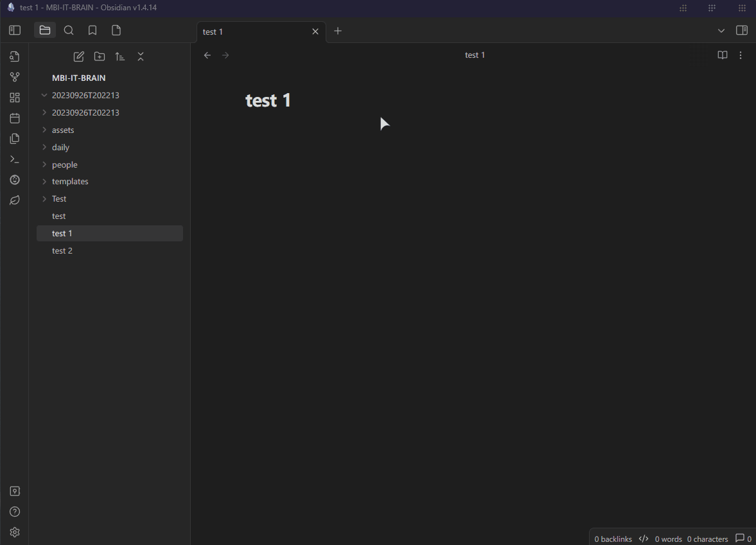Open the search magnifier icon
This screenshot has width=756, height=545.
click(x=69, y=30)
